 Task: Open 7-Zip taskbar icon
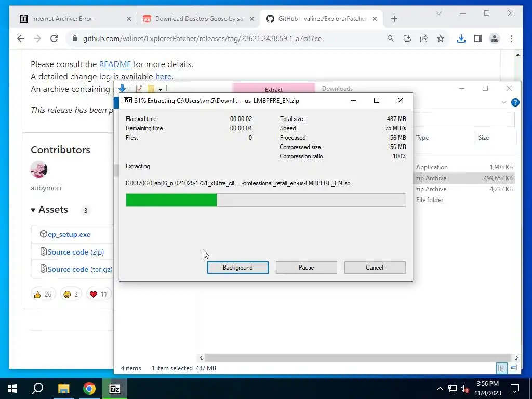point(115,389)
